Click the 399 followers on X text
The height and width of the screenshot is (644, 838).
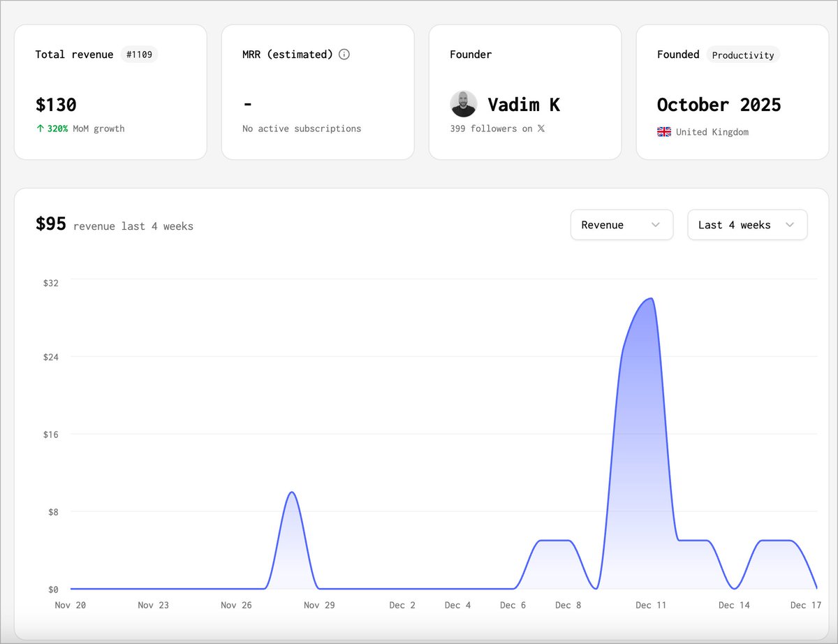coord(498,129)
